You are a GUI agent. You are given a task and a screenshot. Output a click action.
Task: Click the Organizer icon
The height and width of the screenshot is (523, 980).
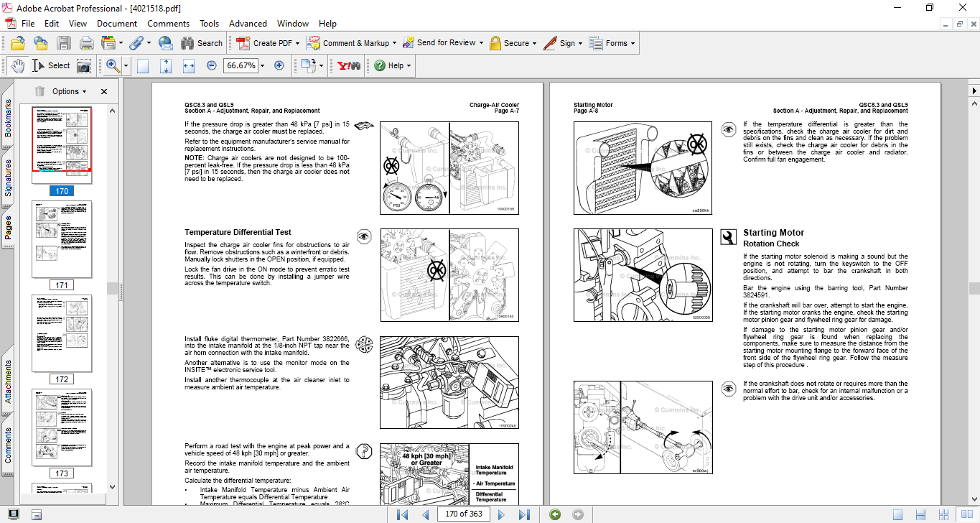click(x=108, y=43)
